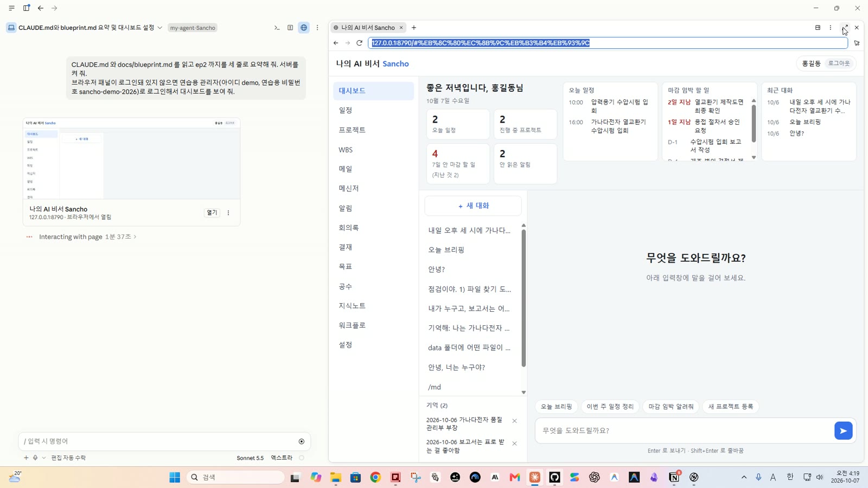Click the conversation list scrollbar down arrow
The height and width of the screenshot is (488, 868).
click(x=524, y=393)
